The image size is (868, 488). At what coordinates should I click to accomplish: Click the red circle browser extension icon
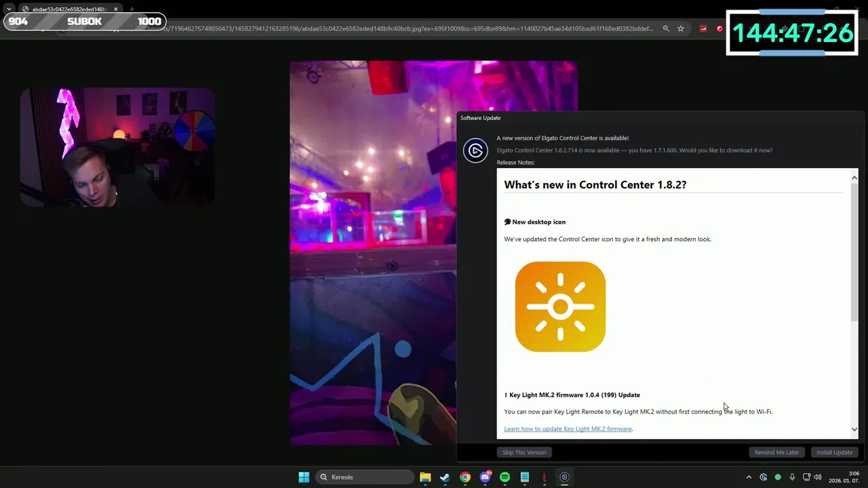tap(719, 28)
